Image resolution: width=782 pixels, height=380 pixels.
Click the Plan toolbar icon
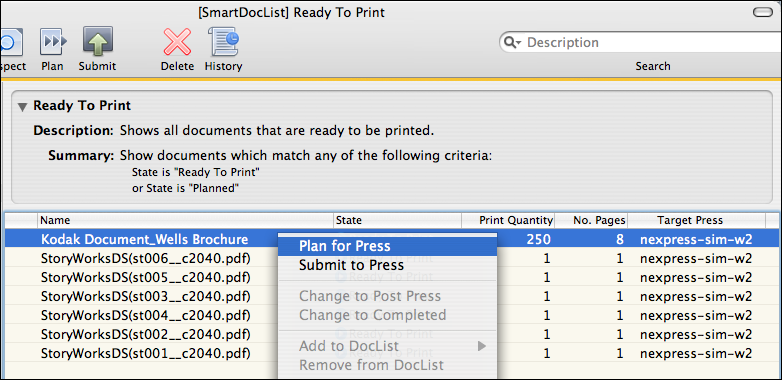click(x=52, y=42)
